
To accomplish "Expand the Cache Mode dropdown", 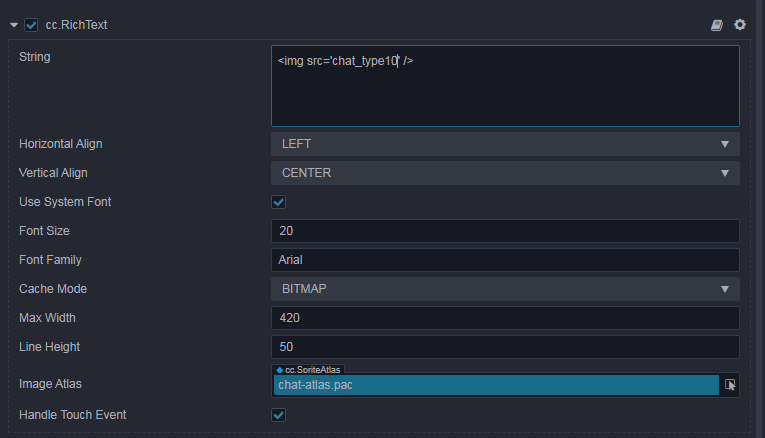I will click(x=505, y=289).
